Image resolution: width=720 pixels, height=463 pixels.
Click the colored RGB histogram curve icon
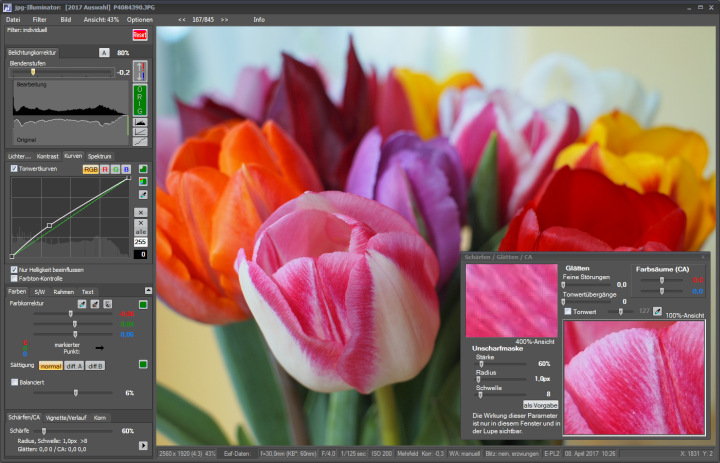[x=143, y=182]
